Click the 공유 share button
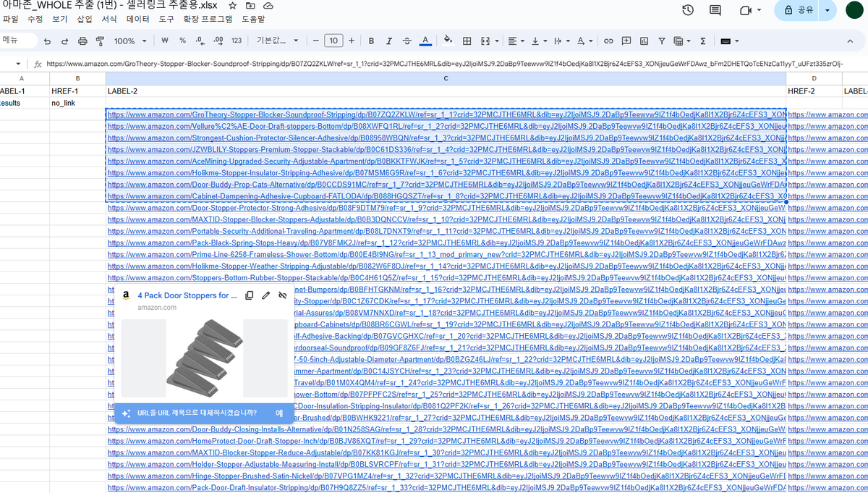This screenshot has height=493, width=868. [797, 10]
